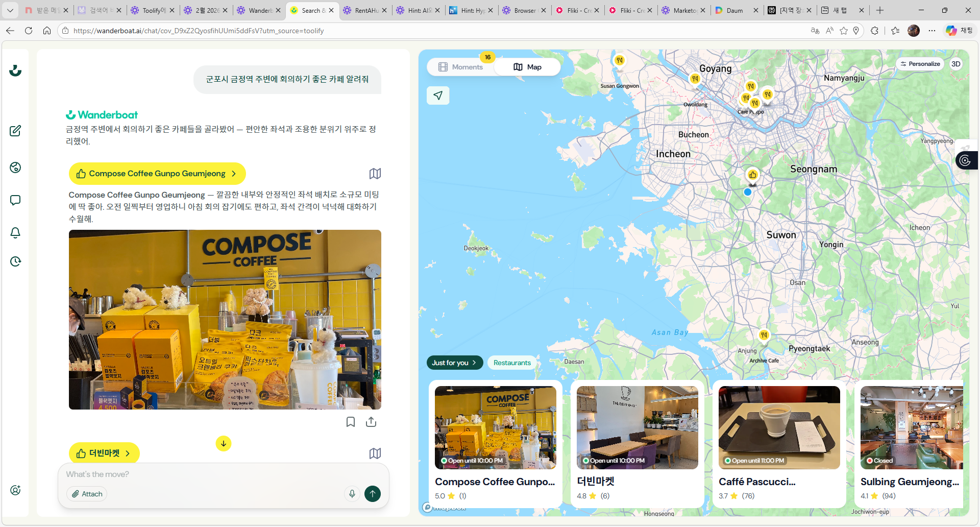Screen dimensions: 980x527
Task: Click the large Compose Coffee photo in chat
Action: coord(225,320)
